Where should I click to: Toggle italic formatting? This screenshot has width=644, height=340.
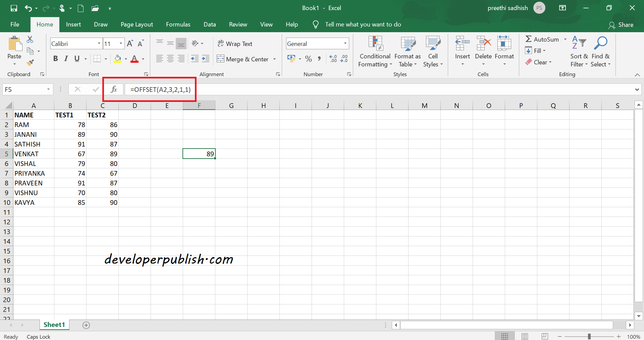point(66,59)
